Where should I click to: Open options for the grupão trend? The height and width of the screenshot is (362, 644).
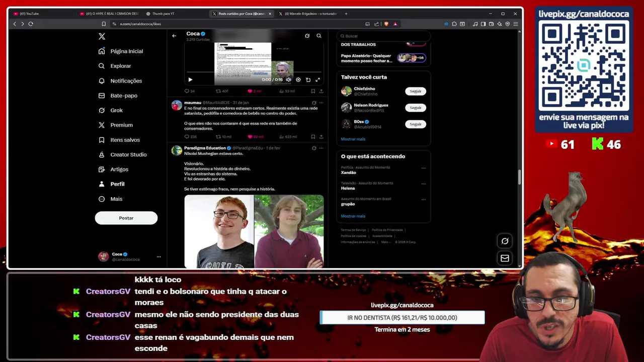click(x=423, y=199)
